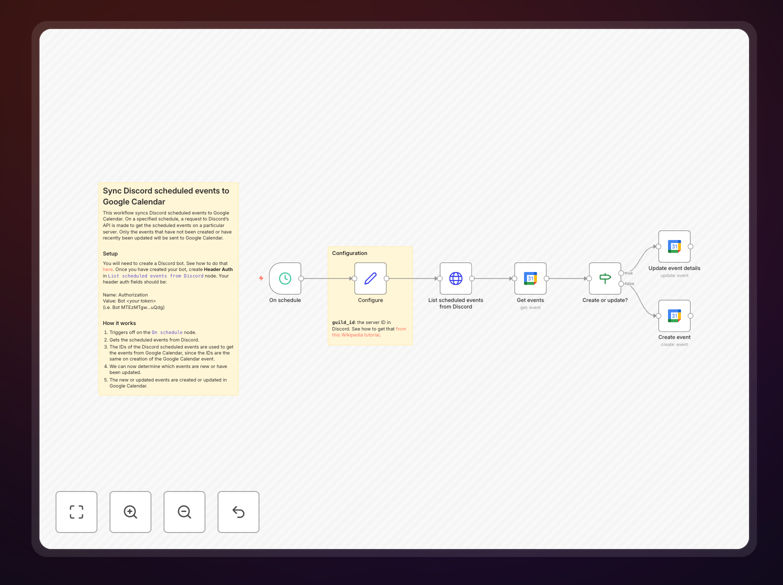The width and height of the screenshot is (783, 585).
Task: Click the output connector of the On schedule node
Action: click(x=301, y=278)
